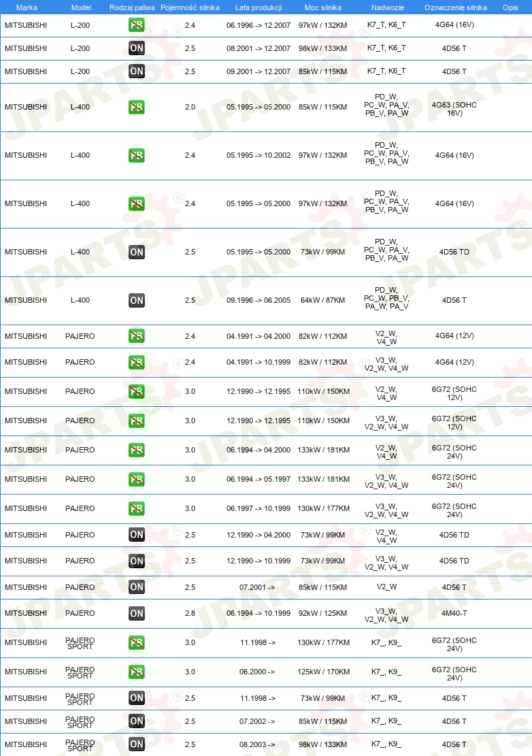532x756 pixels.
Task: Click the diesel ON icon for Pajero 2.8 4M40-T
Action: (136, 613)
